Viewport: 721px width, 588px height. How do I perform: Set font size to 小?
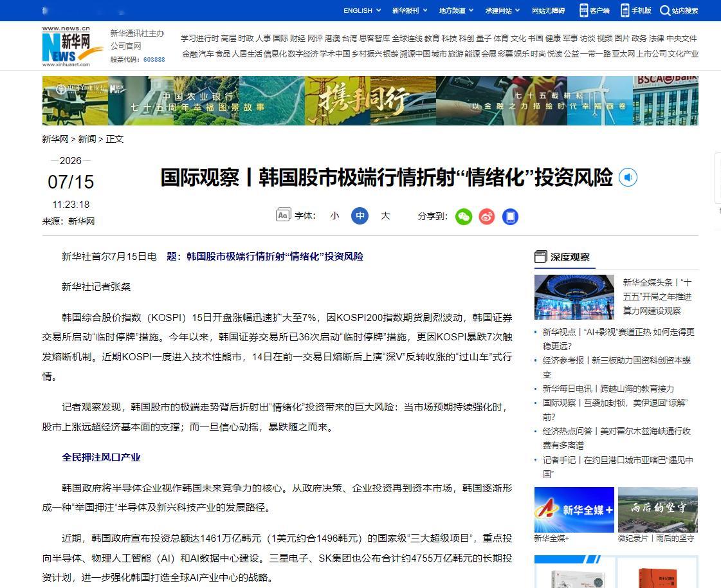click(x=334, y=216)
